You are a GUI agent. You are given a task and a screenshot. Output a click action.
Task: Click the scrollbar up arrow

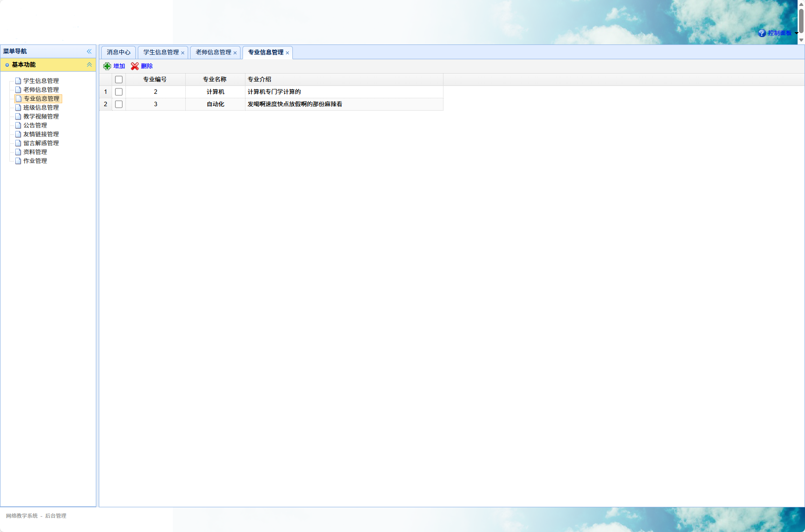(x=801, y=4)
